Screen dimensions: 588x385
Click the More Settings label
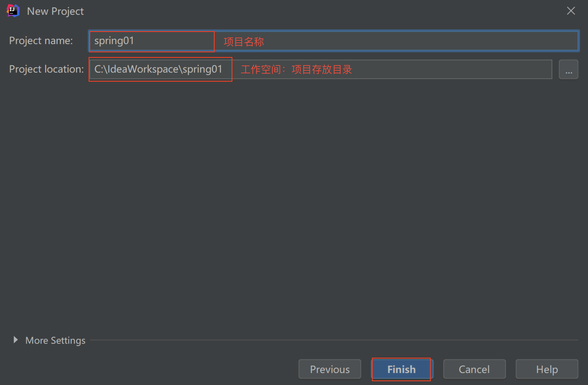tap(55, 340)
